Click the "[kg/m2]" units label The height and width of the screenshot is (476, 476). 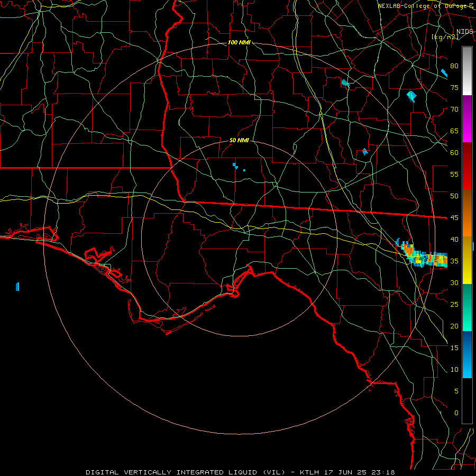tap(445, 37)
